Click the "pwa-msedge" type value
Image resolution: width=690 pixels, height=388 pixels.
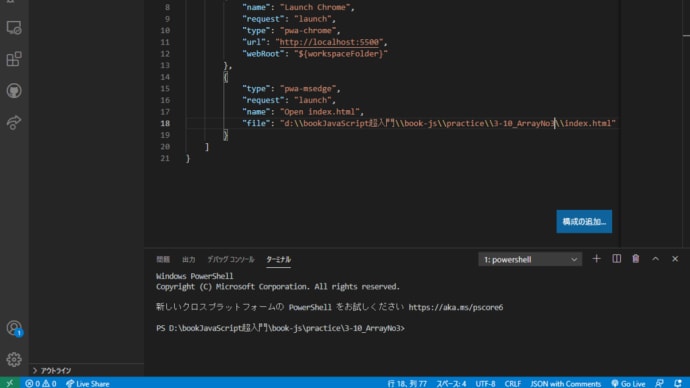[x=308, y=88]
